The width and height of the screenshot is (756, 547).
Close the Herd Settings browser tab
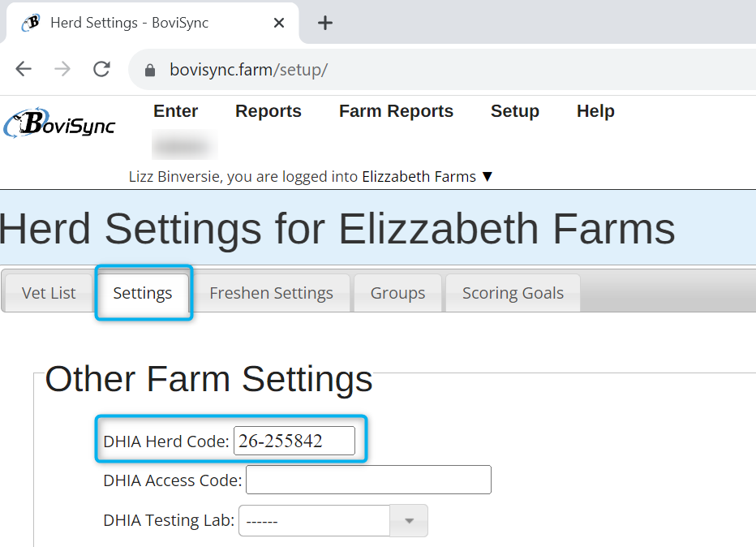click(x=279, y=23)
